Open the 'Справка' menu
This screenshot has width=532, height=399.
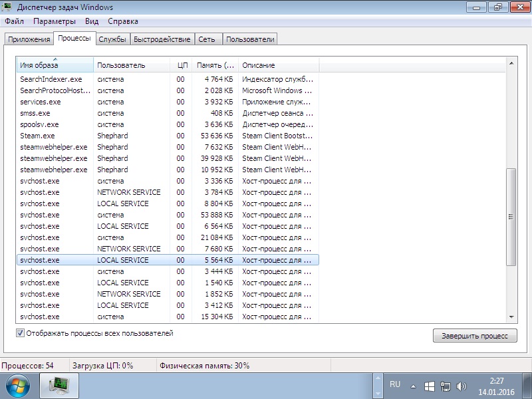tap(123, 21)
